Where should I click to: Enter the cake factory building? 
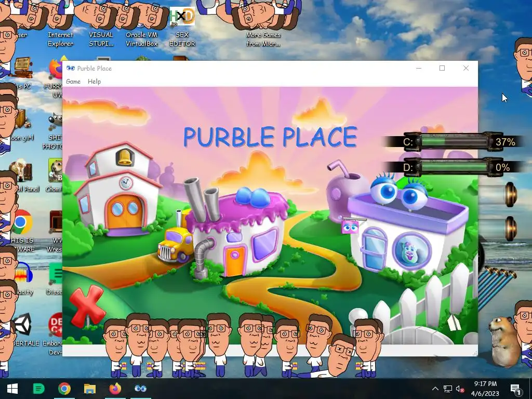[237, 234]
